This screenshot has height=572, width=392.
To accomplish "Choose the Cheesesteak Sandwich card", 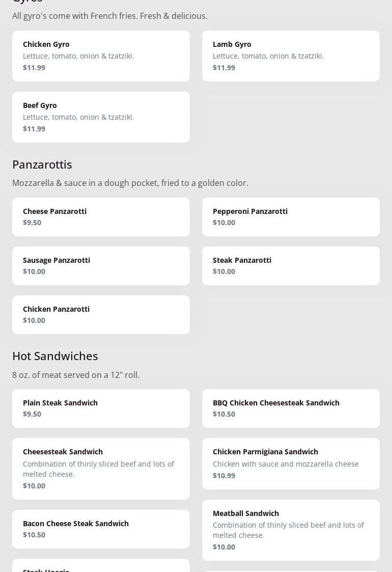I will pos(101,468).
